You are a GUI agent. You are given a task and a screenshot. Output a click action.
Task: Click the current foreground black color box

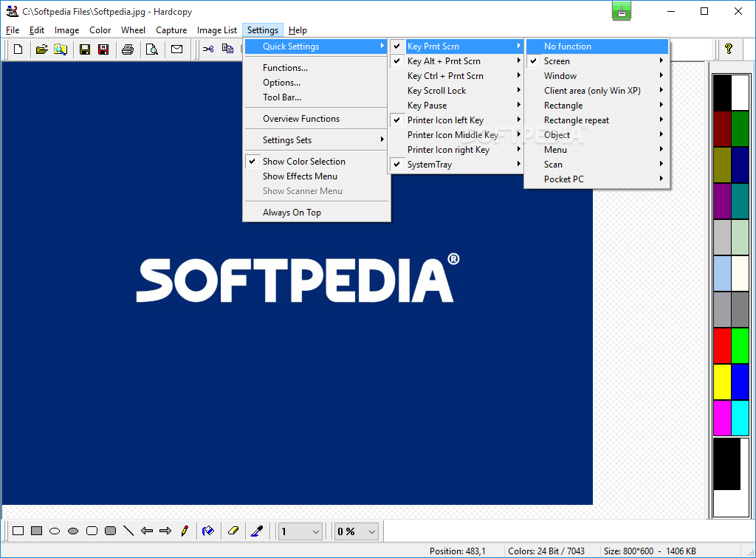(726, 464)
